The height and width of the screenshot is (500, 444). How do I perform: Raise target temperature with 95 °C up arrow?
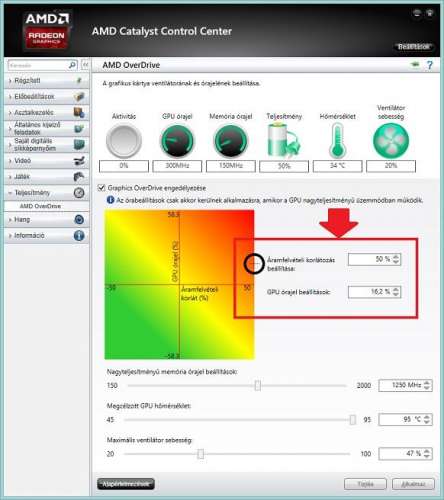[427, 417]
